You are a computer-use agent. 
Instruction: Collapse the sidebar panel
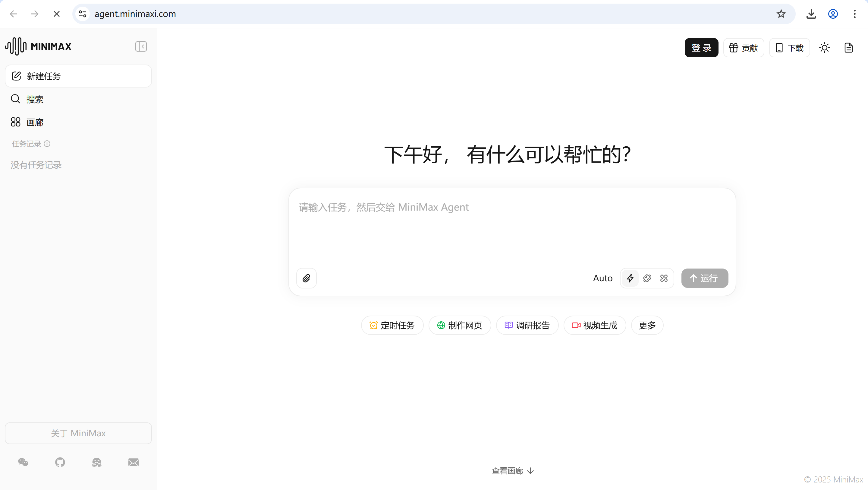(141, 46)
